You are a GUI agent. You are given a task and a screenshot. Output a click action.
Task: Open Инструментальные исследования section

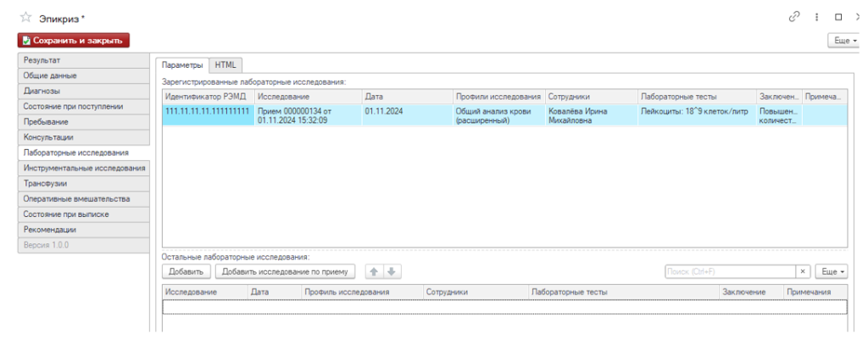[84, 168]
